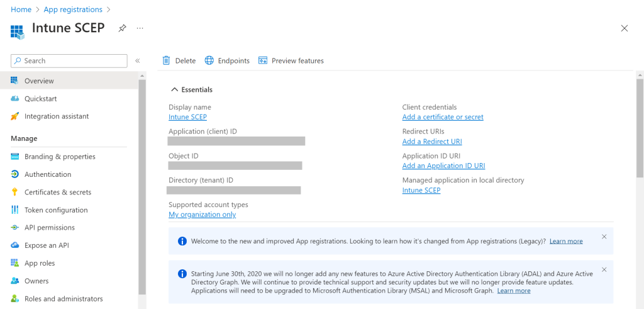Click the Endpoints toolbar label
This screenshot has width=644, height=309.
click(234, 61)
